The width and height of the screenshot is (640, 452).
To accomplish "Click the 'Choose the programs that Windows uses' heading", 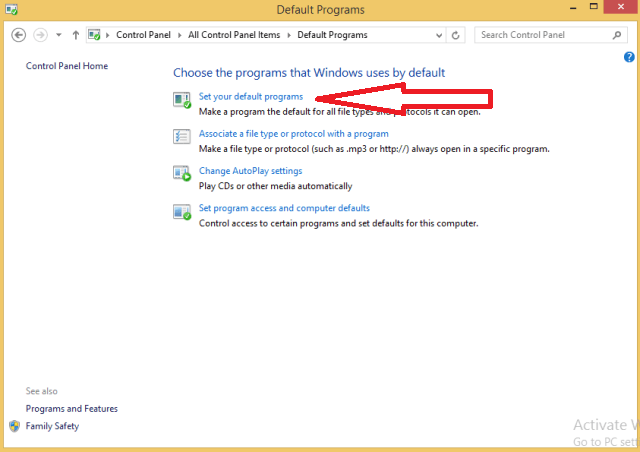I will [x=309, y=73].
